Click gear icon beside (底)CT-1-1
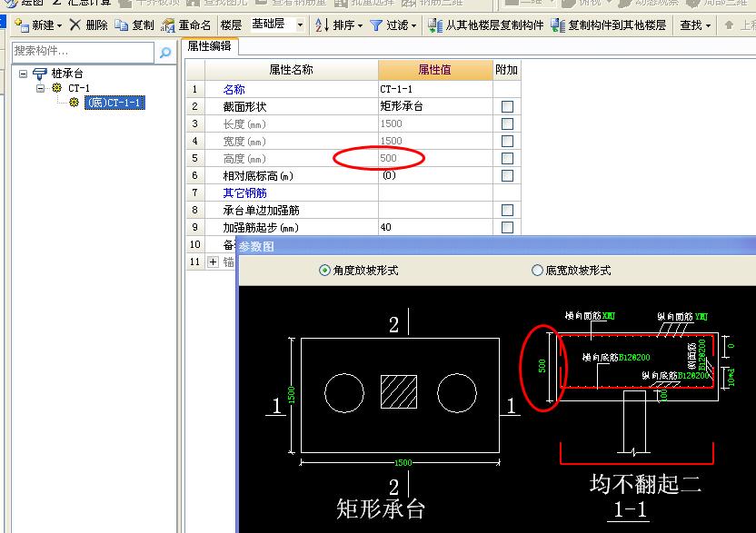Image resolution: width=756 pixels, height=533 pixels. tap(74, 103)
